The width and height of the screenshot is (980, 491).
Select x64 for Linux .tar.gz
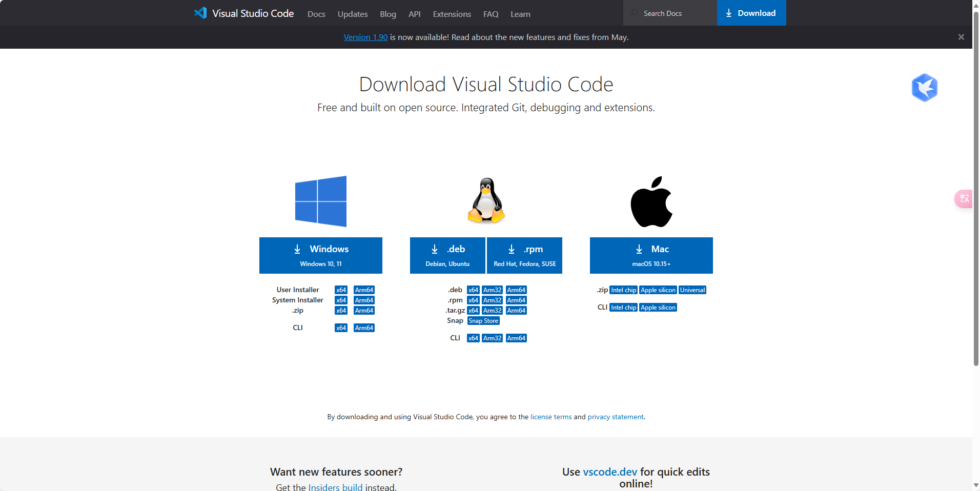473,311
